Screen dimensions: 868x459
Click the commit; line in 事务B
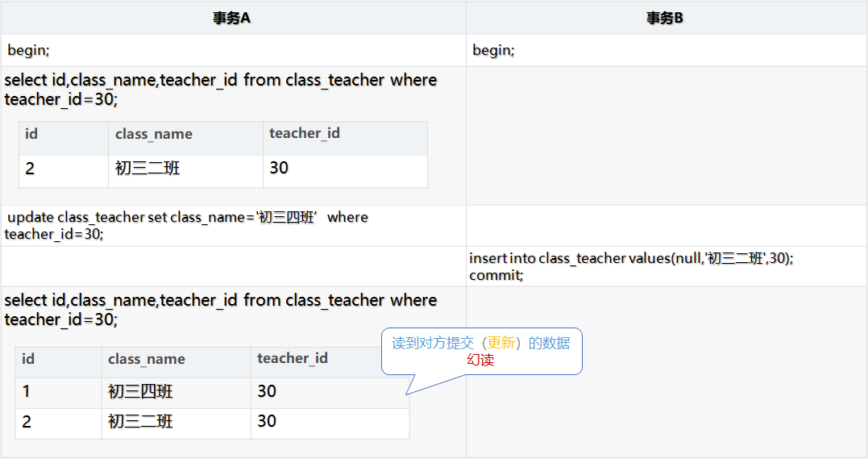coord(496,275)
